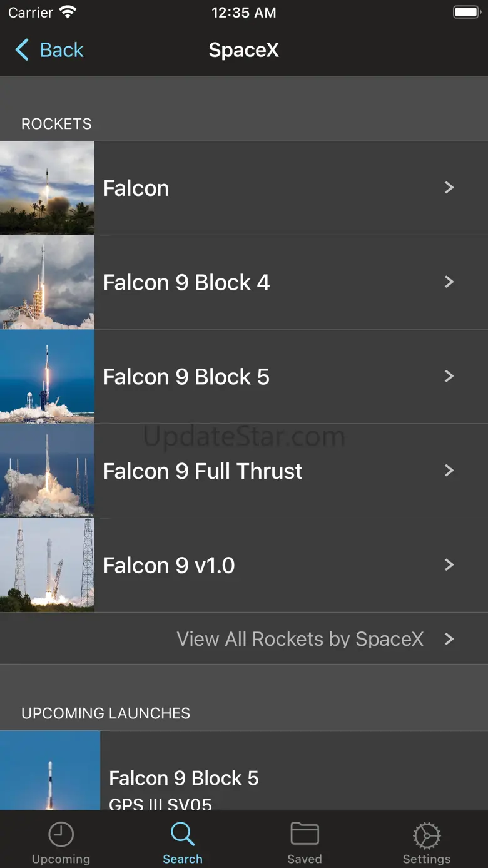This screenshot has height=868, width=488.
Task: Tap the Falcon 9 Full Thrust thumbnail
Action: (47, 471)
